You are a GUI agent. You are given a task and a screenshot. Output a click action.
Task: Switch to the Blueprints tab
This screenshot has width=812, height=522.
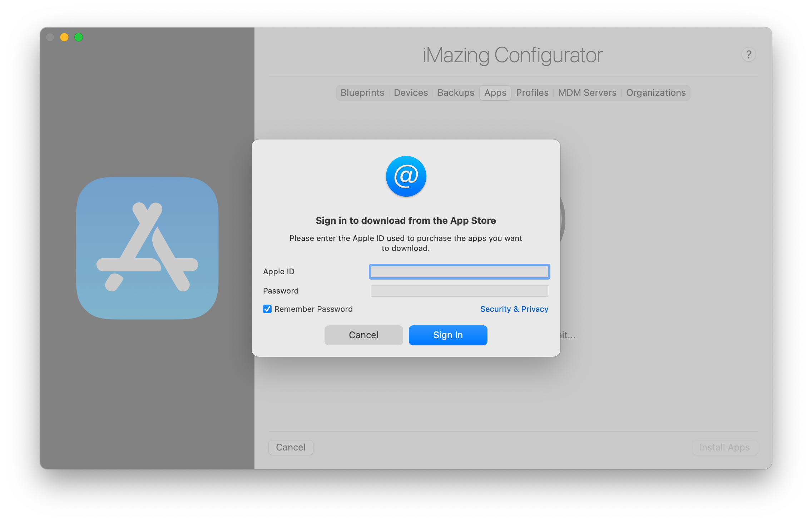pyautogui.click(x=362, y=93)
